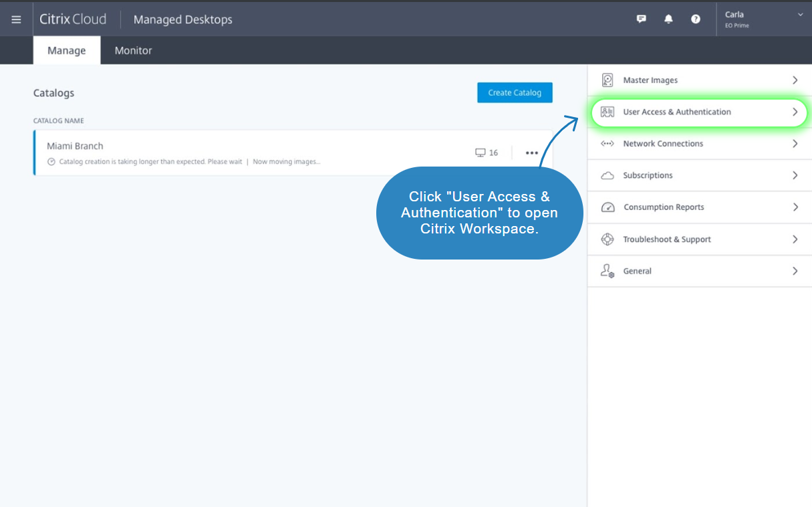This screenshot has width=812, height=507.
Task: Click the Citrix Cloud logo
Action: (x=73, y=19)
